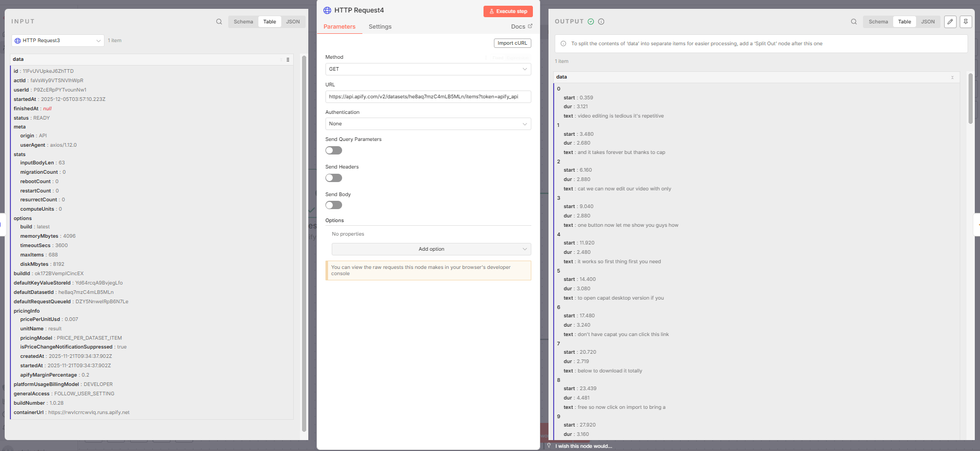Click the 'start : 0.359' output value

tap(578, 98)
